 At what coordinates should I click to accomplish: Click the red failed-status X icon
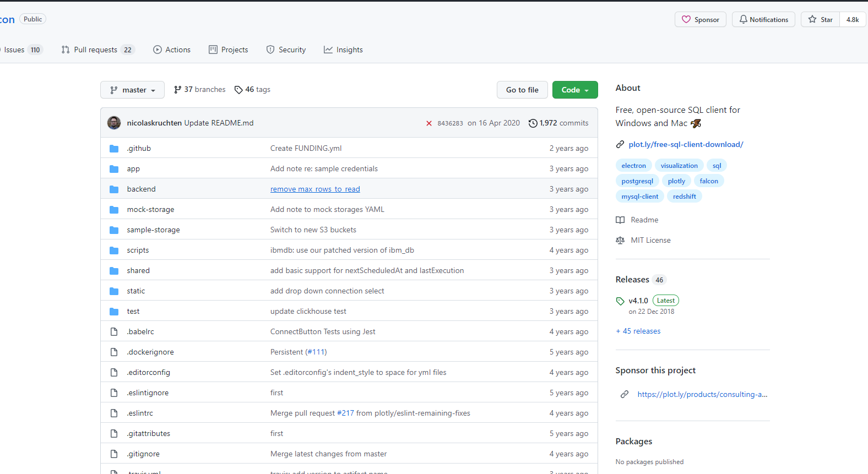(428, 123)
